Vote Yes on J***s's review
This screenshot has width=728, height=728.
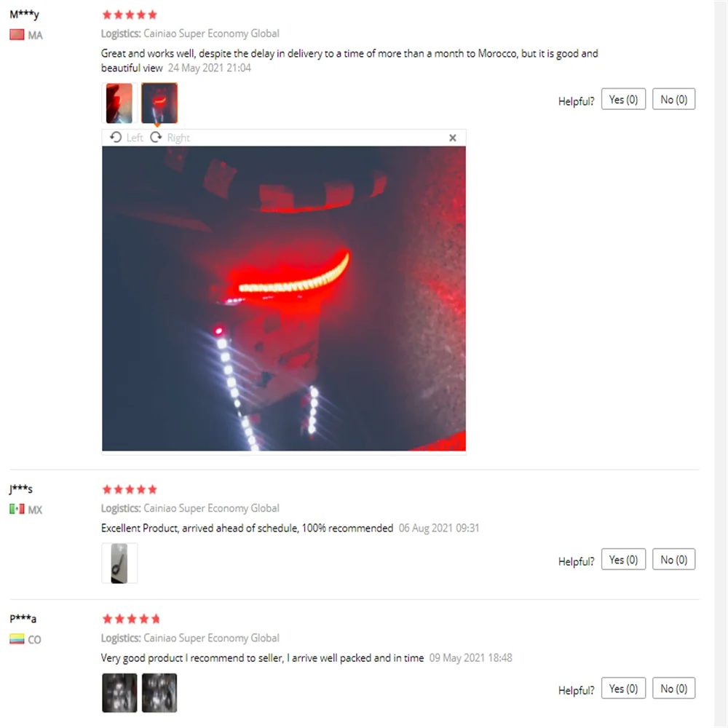(x=623, y=559)
